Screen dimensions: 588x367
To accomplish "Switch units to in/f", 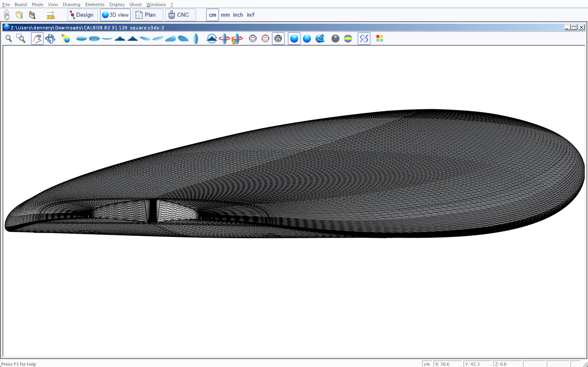I will pos(251,15).
